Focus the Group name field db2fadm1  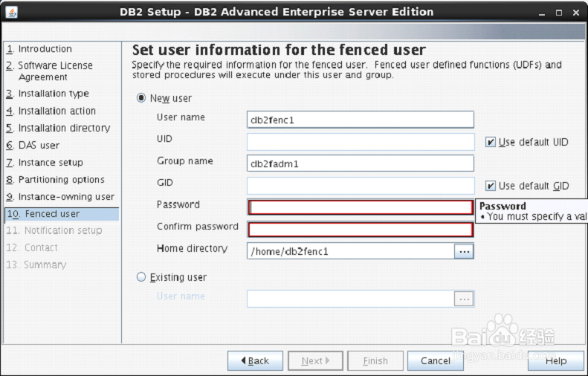361,163
